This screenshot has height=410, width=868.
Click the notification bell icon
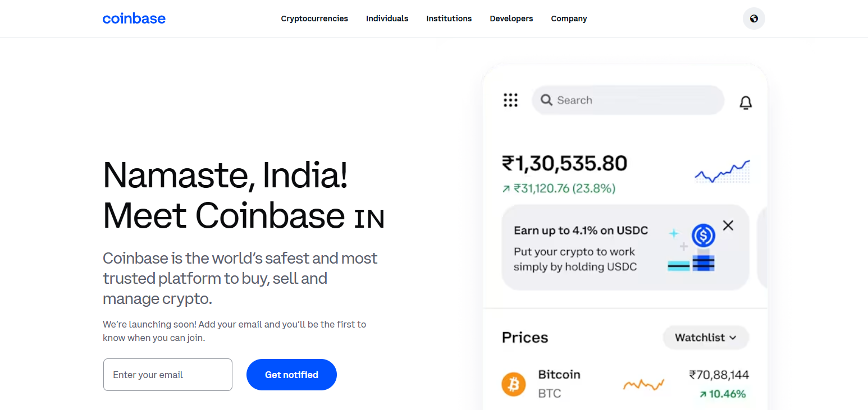point(746,103)
